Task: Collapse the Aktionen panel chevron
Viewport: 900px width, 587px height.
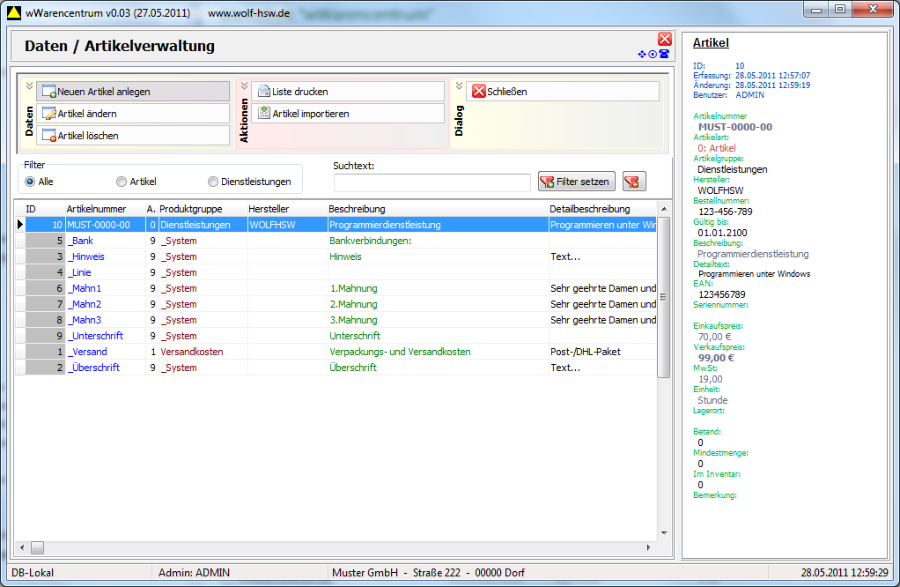Action: [243, 86]
